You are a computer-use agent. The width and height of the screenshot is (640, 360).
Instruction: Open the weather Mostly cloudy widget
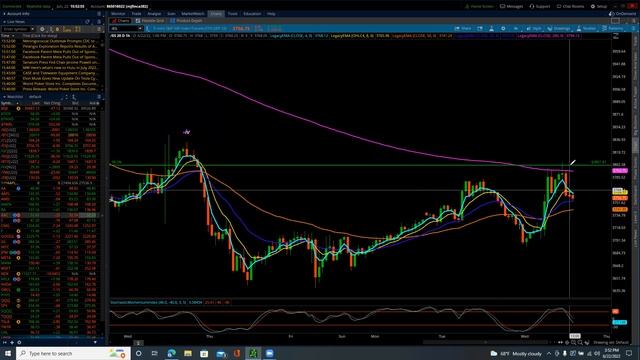click(516, 353)
